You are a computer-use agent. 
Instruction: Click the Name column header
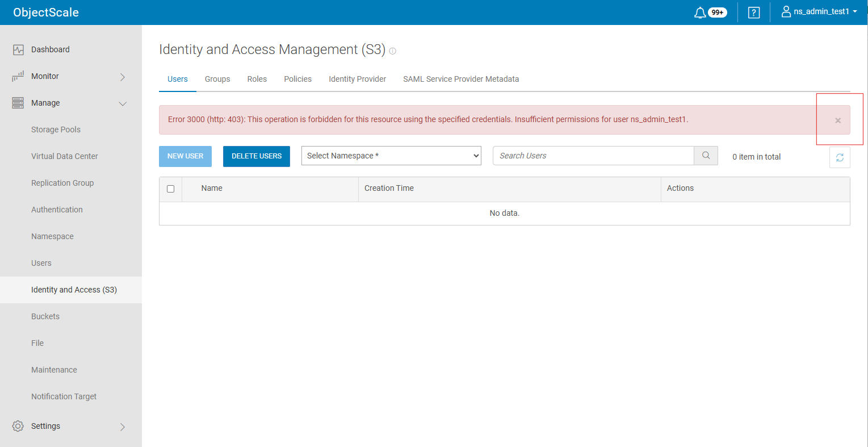tap(212, 189)
